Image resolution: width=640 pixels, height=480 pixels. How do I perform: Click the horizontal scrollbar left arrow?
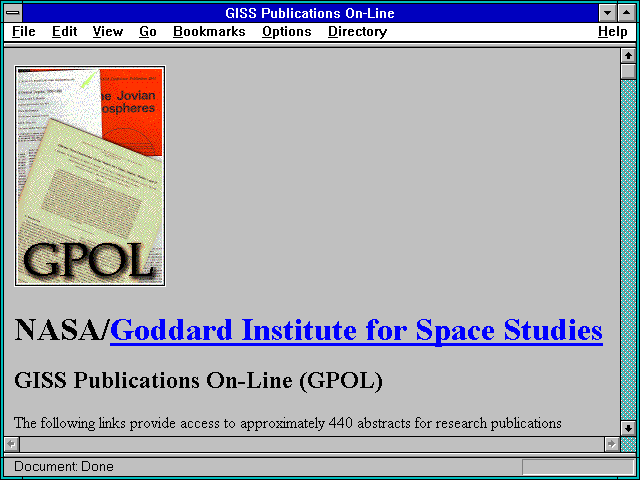11,444
